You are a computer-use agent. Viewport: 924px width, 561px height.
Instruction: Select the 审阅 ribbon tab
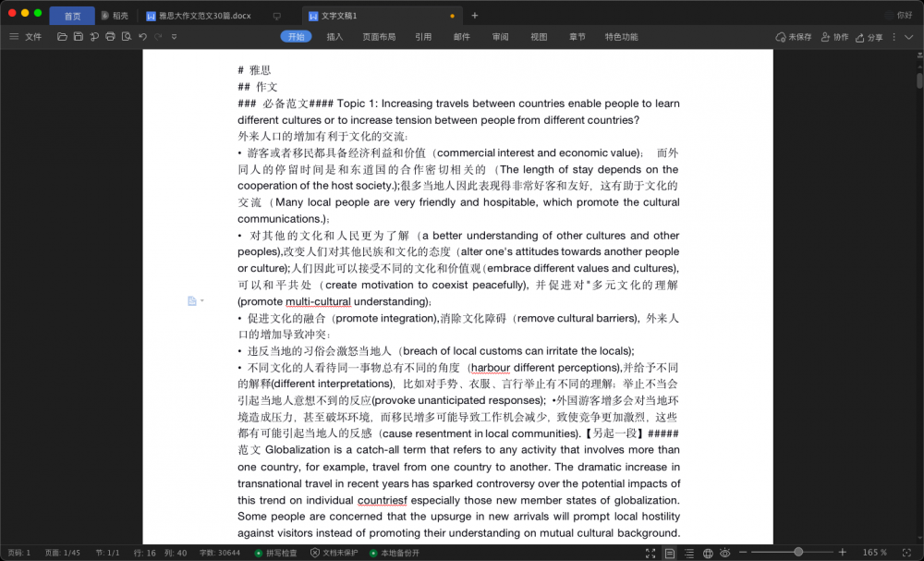[500, 37]
